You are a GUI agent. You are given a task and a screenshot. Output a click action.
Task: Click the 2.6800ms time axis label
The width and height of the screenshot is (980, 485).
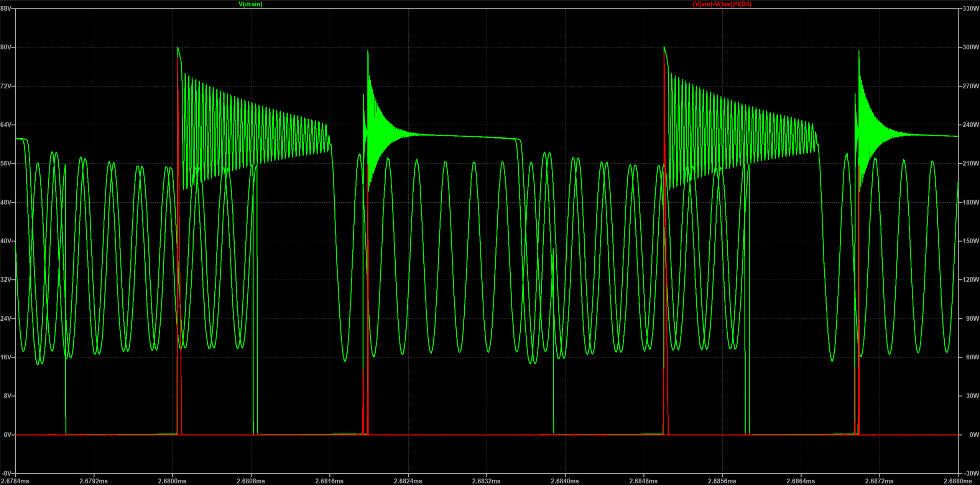coord(172,481)
